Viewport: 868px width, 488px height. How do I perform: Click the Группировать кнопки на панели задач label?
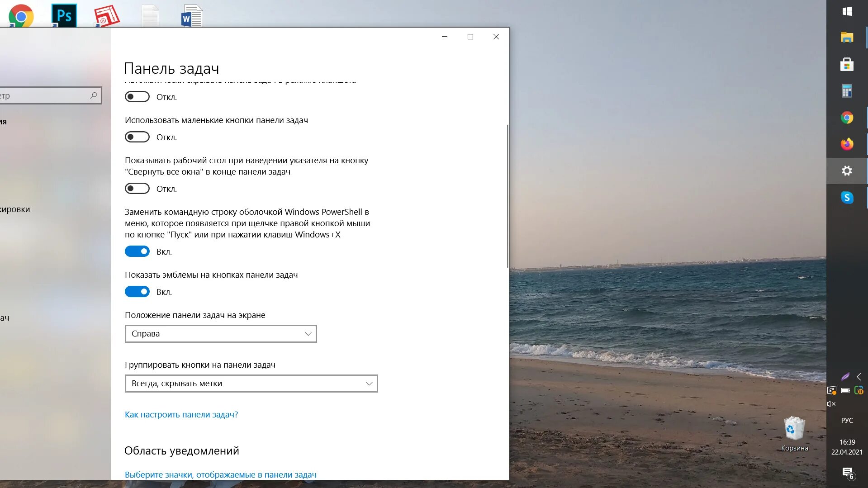pos(200,365)
